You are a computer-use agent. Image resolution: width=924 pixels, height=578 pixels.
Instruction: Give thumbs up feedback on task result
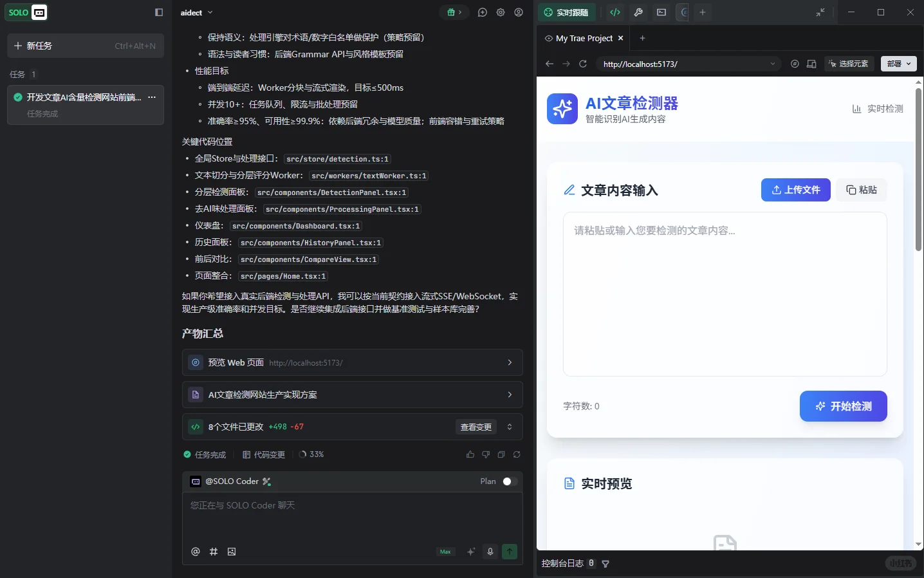click(x=470, y=454)
